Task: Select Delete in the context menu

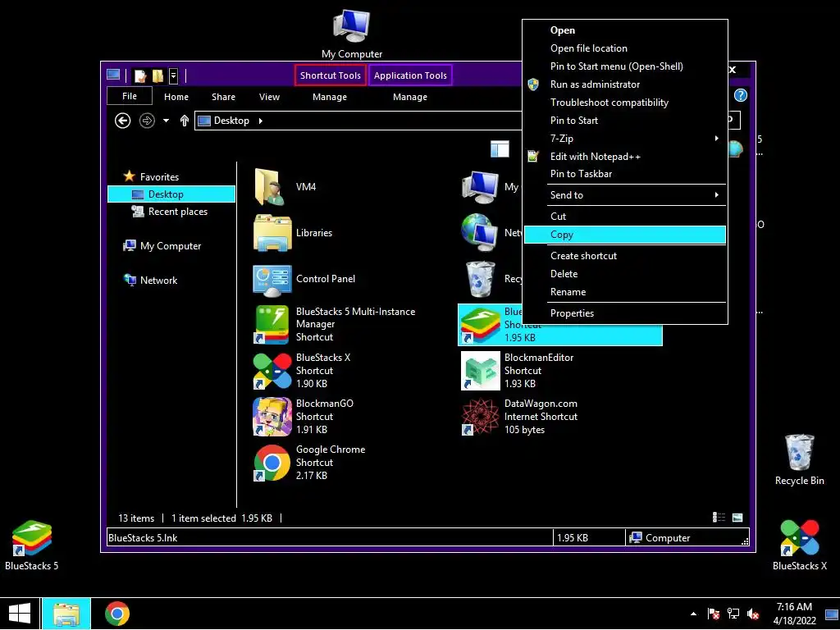Action: click(624, 274)
